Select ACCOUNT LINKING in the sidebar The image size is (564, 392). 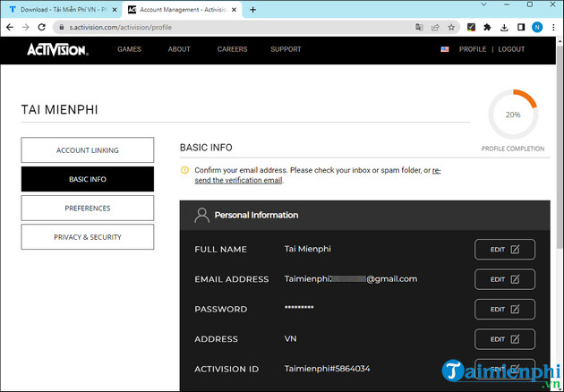88,150
